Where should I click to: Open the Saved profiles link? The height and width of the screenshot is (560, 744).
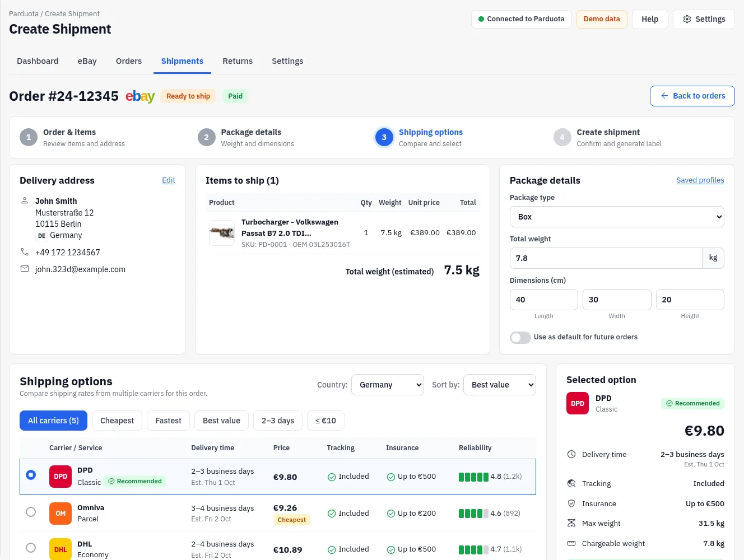pos(700,180)
